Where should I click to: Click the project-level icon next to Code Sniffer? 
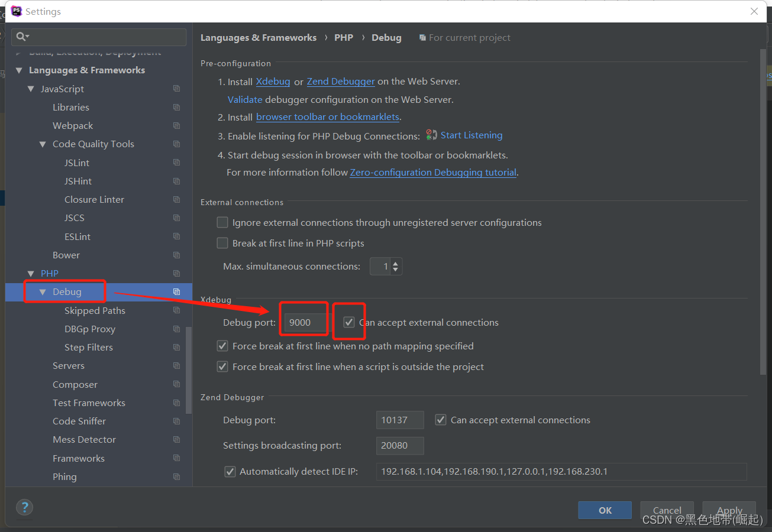(x=176, y=421)
